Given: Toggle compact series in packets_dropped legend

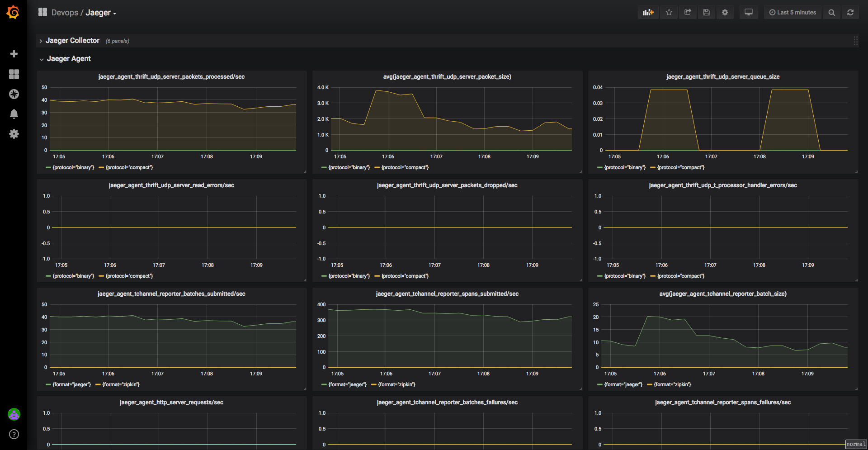Looking at the screenshot, I should (x=405, y=276).
